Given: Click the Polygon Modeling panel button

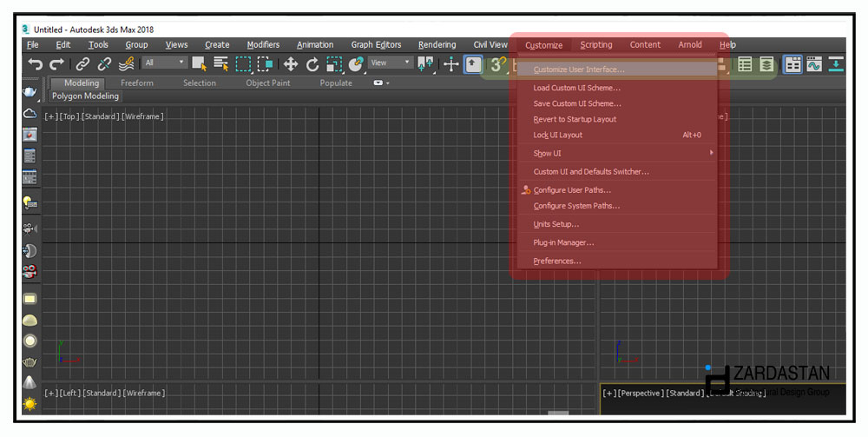Looking at the screenshot, I should (85, 96).
